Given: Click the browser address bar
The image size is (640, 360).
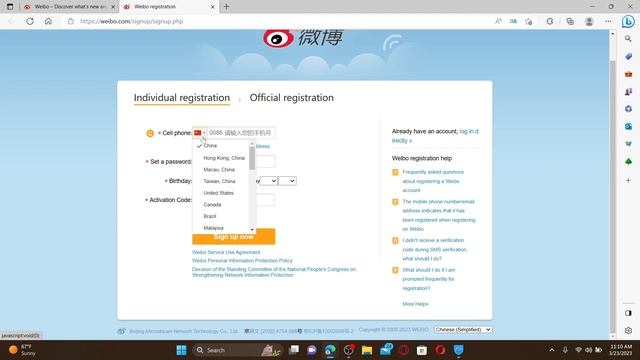Looking at the screenshot, I should (278, 21).
